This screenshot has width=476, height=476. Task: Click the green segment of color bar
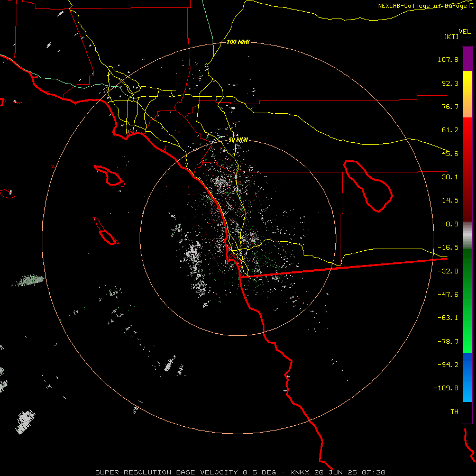pos(467,300)
